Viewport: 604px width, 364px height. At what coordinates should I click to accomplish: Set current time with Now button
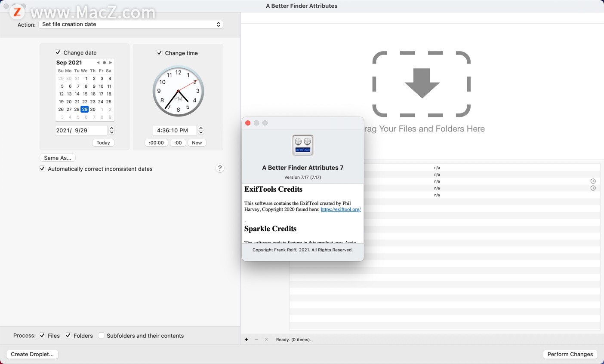[197, 143]
